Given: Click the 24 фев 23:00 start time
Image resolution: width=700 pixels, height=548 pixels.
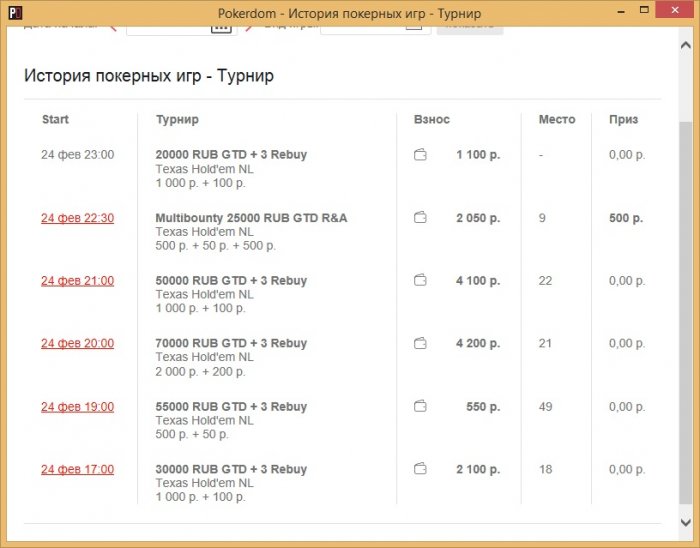Looking at the screenshot, I should 78,155.
